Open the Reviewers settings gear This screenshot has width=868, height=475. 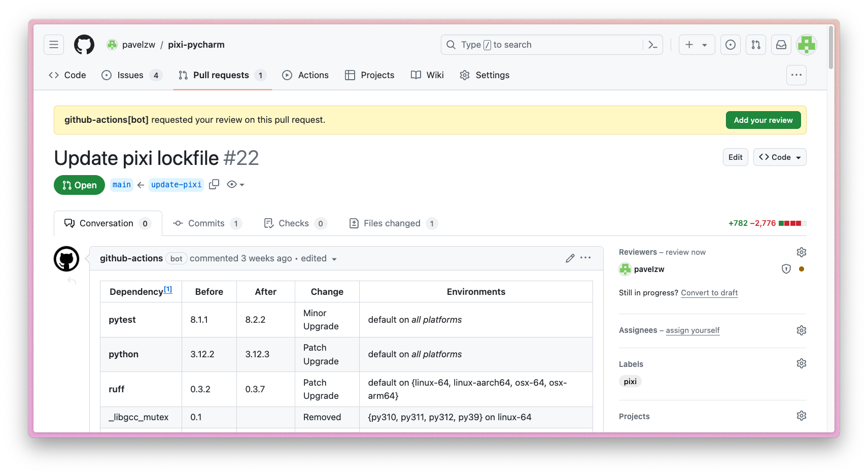[x=801, y=252]
